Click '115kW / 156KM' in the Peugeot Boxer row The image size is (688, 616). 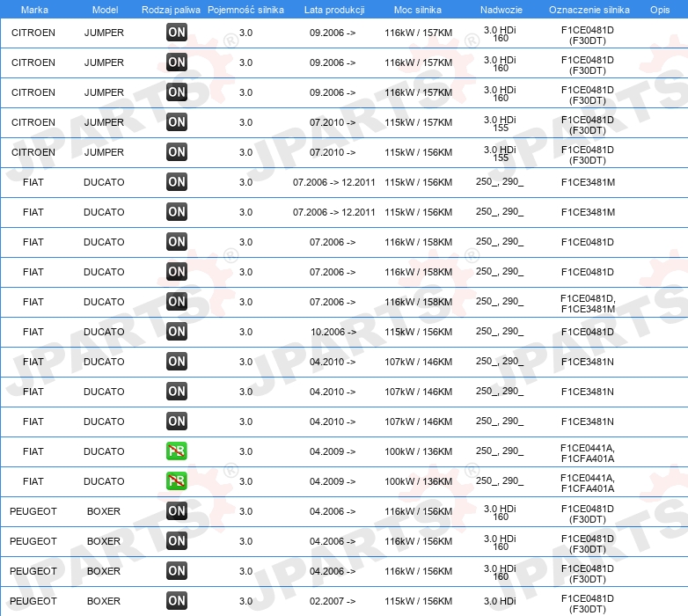click(418, 601)
